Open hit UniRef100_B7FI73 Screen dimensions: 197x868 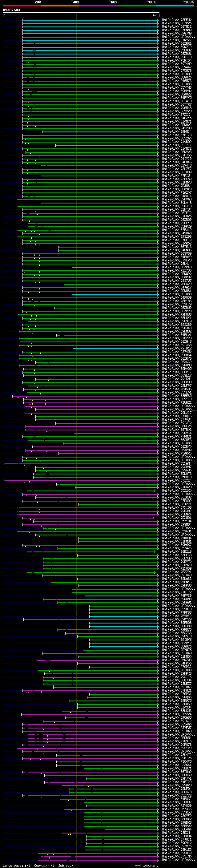click(x=177, y=135)
